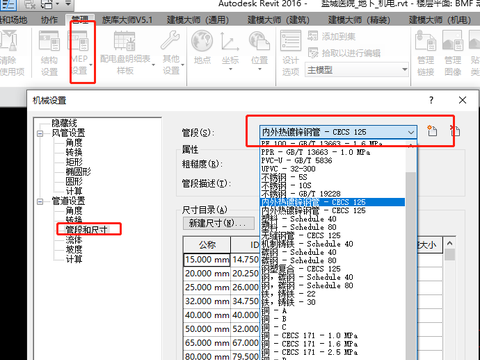Expand the 配电盘明细表样板 dropdown arrow
This screenshot has height=360, width=480.
pyautogui.click(x=153, y=65)
